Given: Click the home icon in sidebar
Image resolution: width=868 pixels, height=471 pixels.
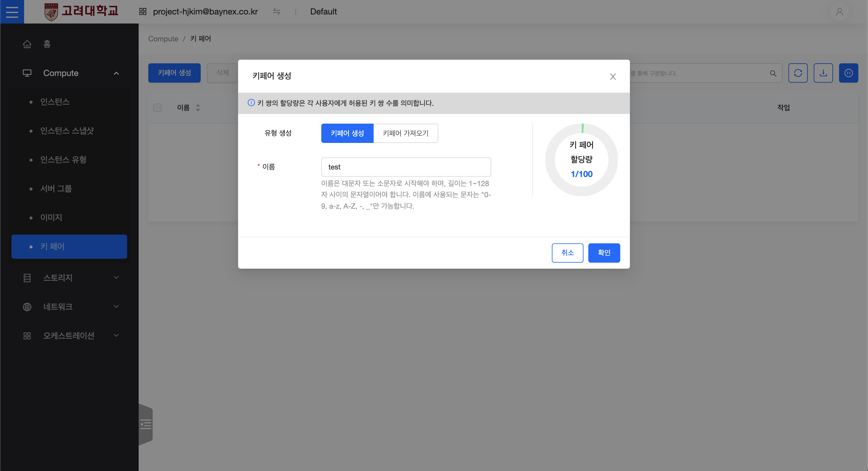Looking at the screenshot, I should (27, 44).
